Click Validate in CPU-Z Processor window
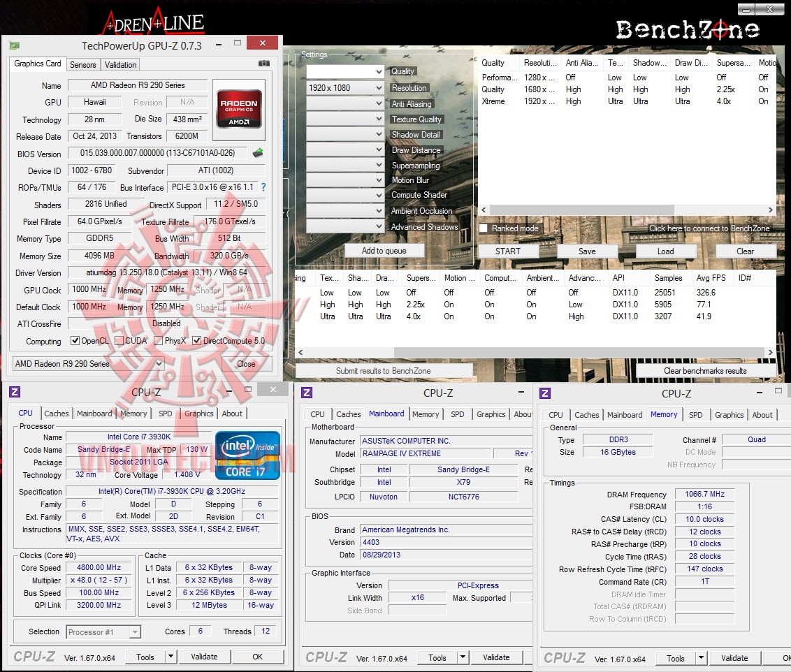 (204, 657)
